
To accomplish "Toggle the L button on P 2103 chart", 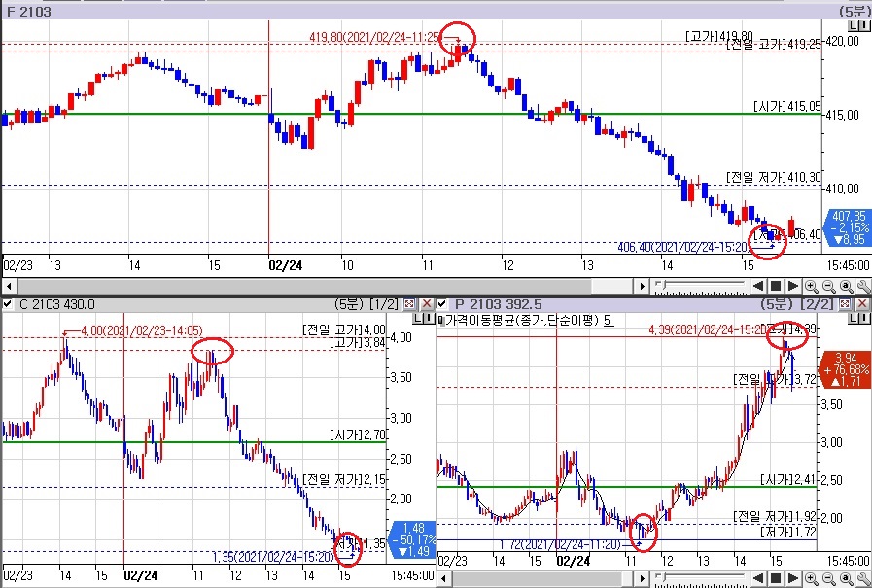I will (x=855, y=319).
